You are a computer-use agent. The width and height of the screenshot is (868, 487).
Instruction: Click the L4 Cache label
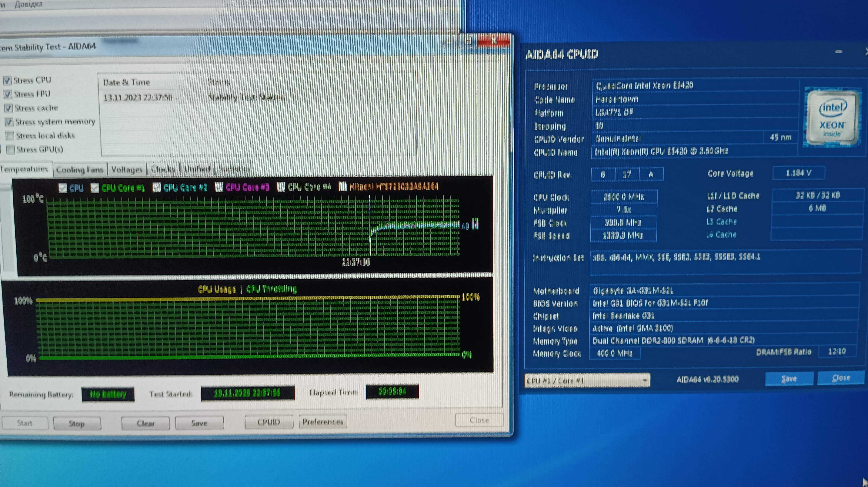(x=721, y=235)
